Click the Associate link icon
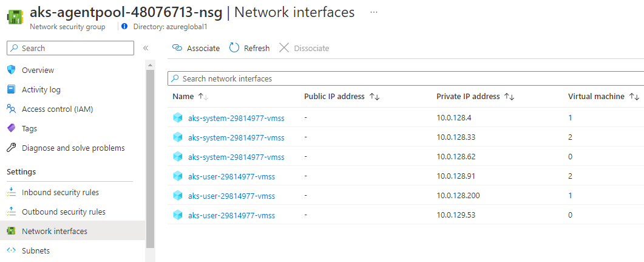The width and height of the screenshot is (644, 262). (x=177, y=48)
